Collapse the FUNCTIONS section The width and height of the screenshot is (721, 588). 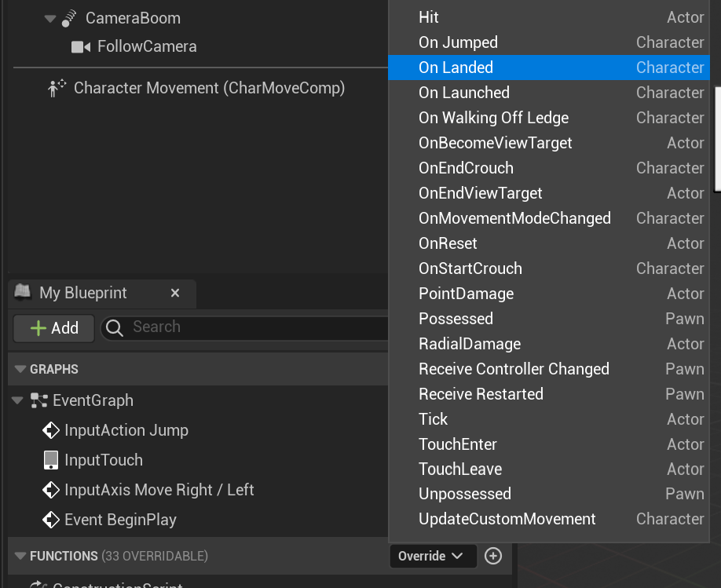(20, 556)
